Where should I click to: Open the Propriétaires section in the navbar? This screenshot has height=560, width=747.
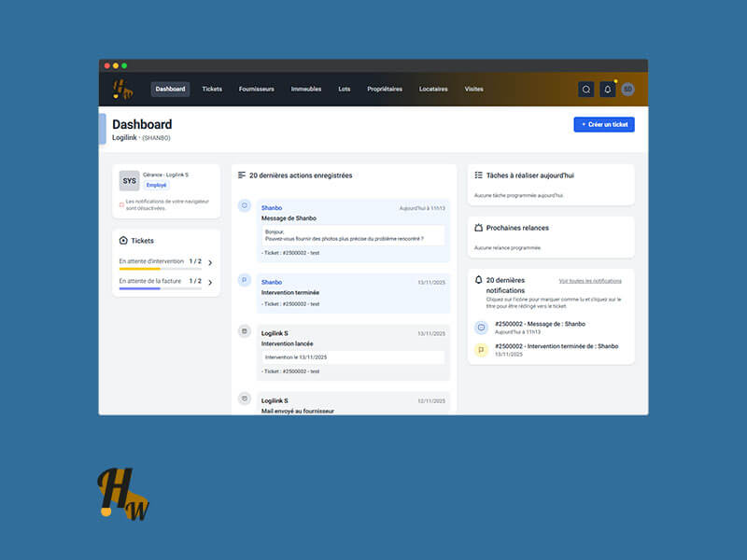click(x=386, y=89)
